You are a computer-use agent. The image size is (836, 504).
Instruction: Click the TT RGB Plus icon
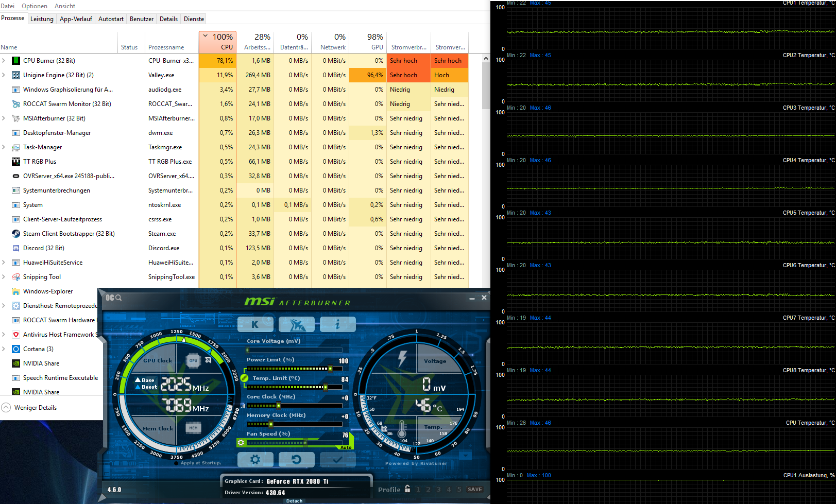(16, 162)
